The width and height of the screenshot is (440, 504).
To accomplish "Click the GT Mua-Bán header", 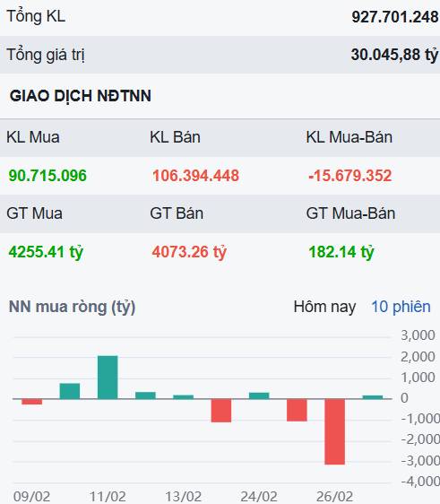I will coord(350,213).
